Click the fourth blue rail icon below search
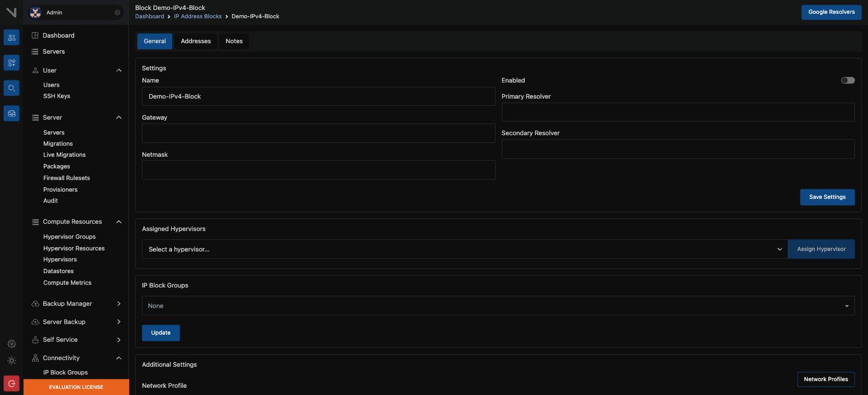The image size is (868, 395). (12, 114)
